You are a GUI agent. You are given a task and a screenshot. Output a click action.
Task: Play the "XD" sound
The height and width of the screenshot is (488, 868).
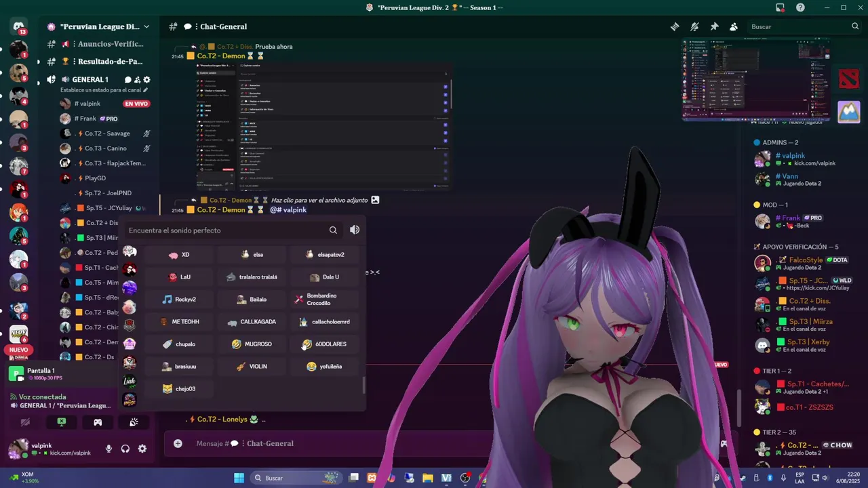pos(180,255)
